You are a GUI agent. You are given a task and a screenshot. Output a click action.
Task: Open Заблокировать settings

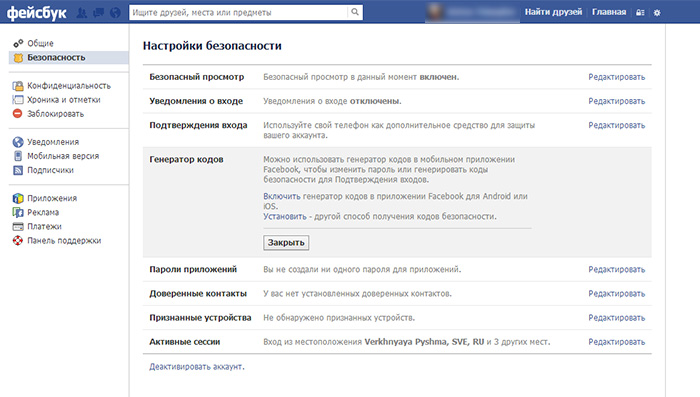click(x=55, y=114)
